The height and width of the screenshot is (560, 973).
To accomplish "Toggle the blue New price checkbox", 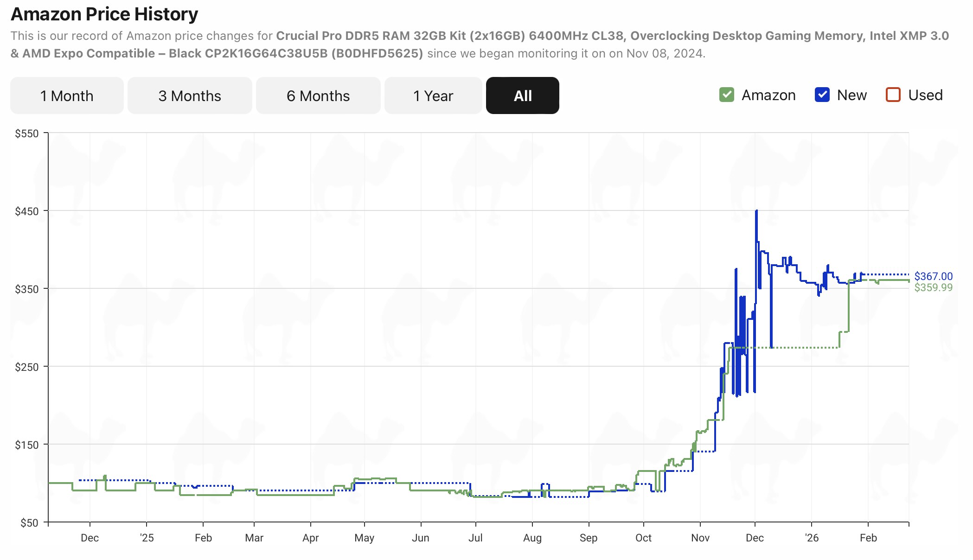I will tap(822, 95).
